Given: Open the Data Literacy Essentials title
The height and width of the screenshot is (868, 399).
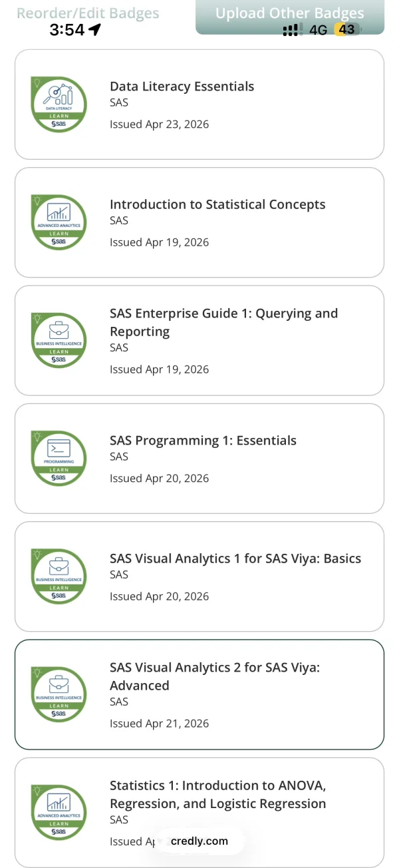Looking at the screenshot, I should 182,87.
